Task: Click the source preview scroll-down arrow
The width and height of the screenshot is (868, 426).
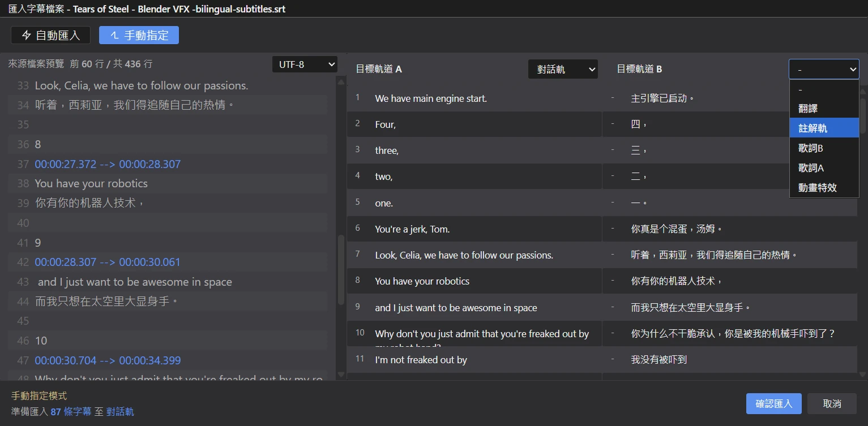Action: click(x=341, y=375)
